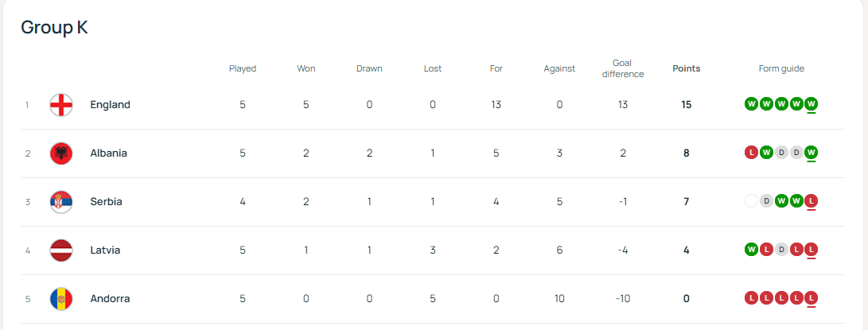This screenshot has width=868, height=330.
Task: Click the Goal difference column header
Action: (x=623, y=68)
